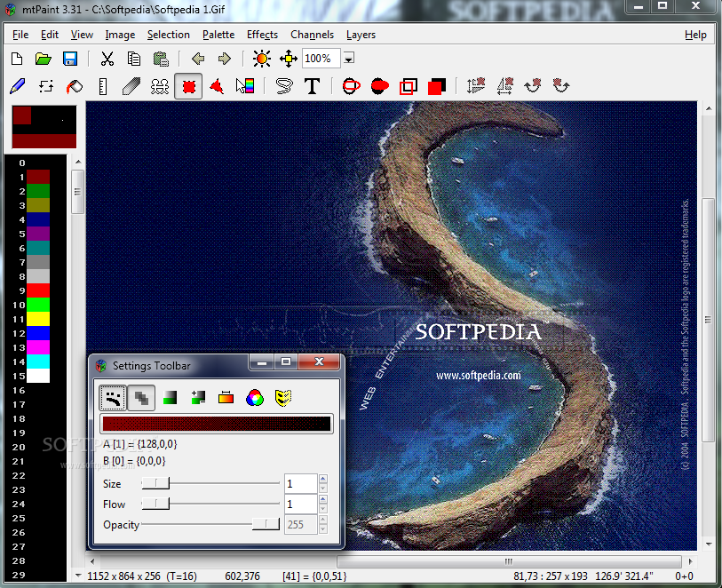Open the Effects menu

[262, 35]
